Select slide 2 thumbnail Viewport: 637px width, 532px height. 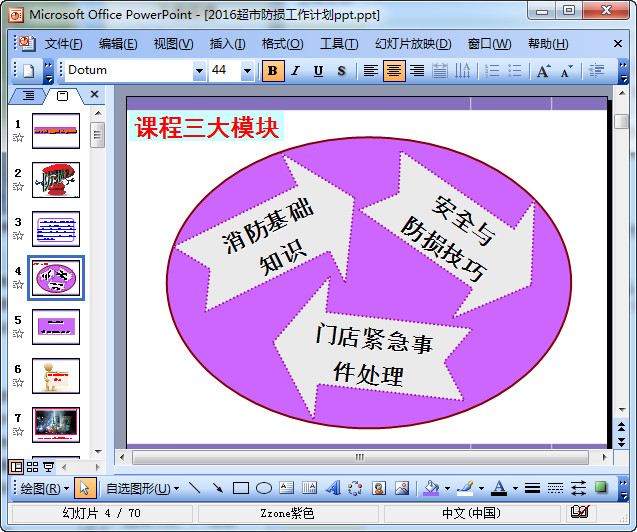click(x=56, y=180)
